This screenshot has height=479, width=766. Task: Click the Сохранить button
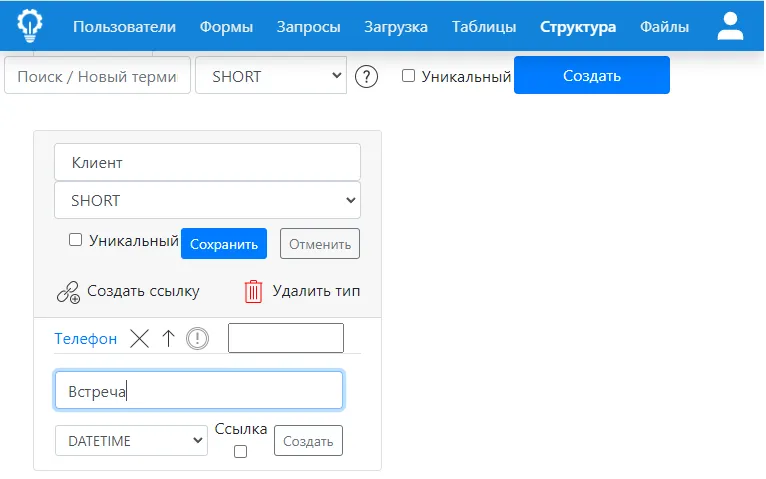224,244
